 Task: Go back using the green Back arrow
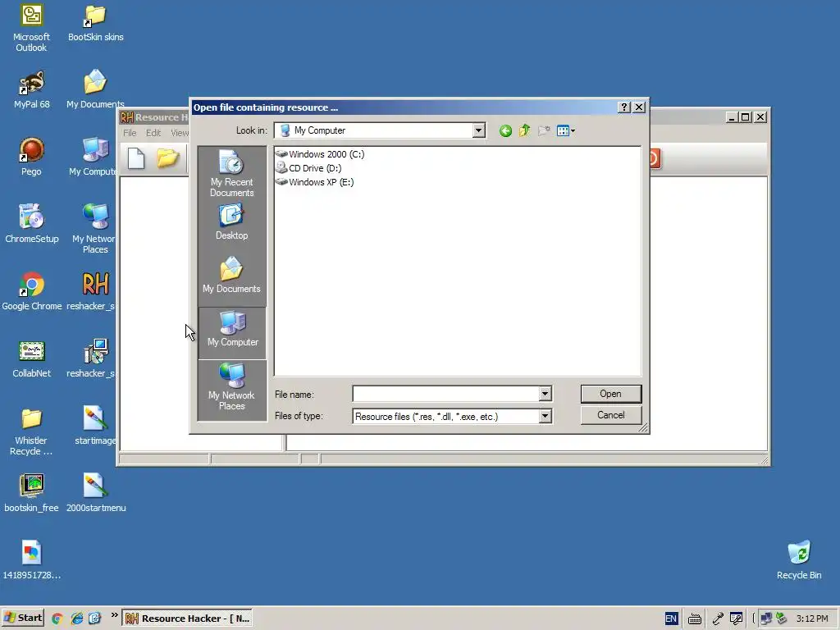[x=505, y=130]
